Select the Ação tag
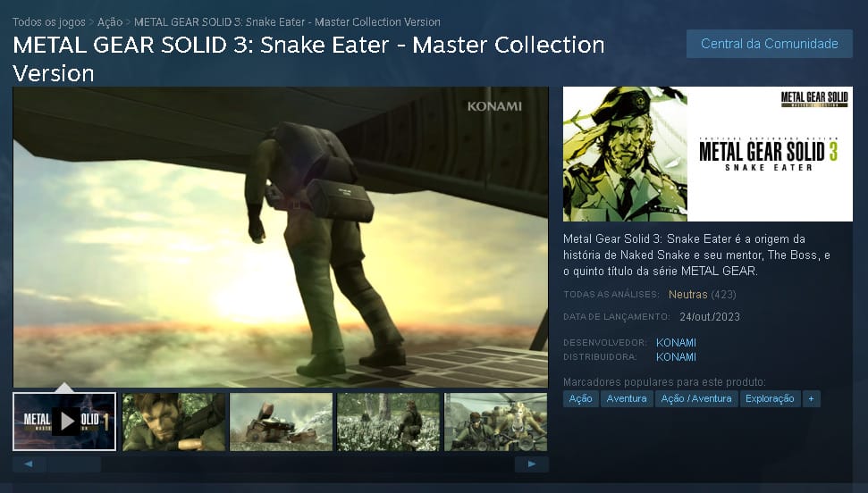Image resolution: width=868 pixels, height=493 pixels. click(581, 398)
